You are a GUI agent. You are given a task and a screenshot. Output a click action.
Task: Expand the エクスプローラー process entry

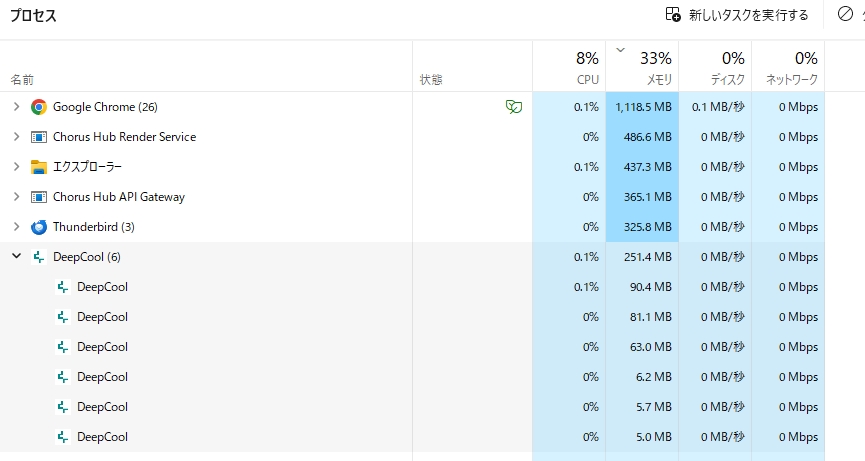click(17, 166)
